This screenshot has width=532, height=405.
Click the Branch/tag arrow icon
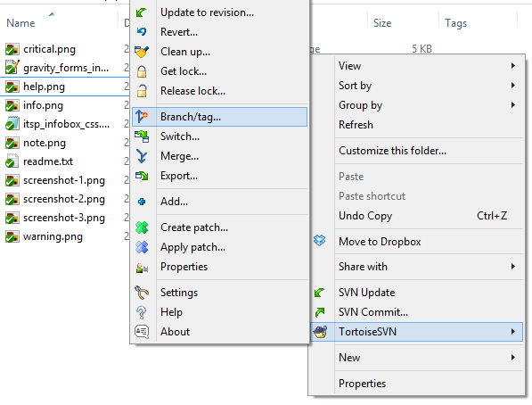142,117
